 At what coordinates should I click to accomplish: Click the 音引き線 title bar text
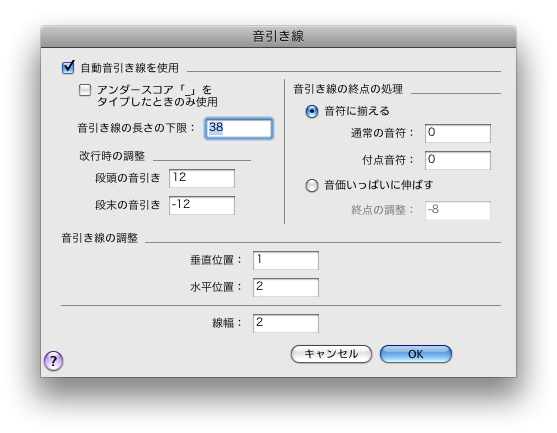pyautogui.click(x=278, y=36)
